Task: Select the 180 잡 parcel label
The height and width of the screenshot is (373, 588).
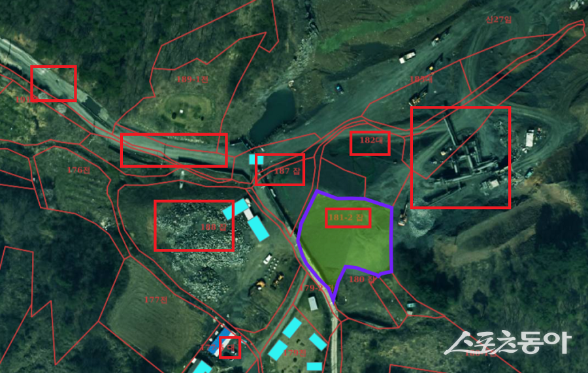Action: [361, 280]
